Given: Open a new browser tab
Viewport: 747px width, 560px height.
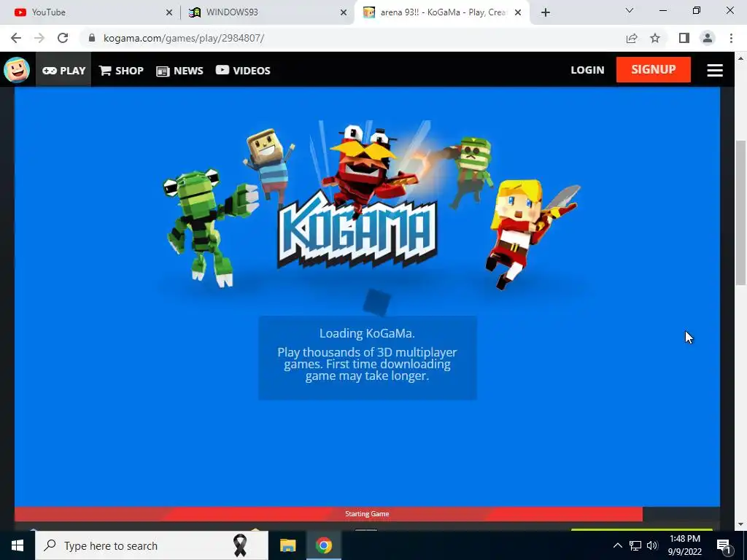Looking at the screenshot, I should tap(546, 12).
